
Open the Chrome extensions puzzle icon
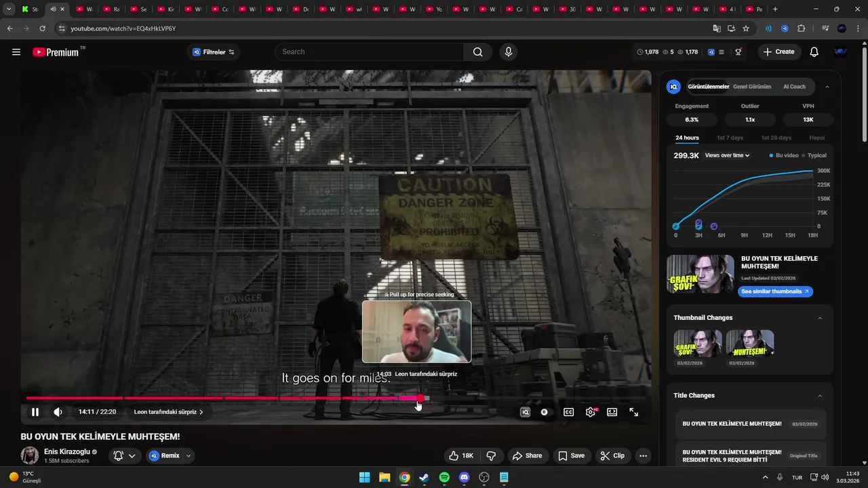click(x=802, y=28)
